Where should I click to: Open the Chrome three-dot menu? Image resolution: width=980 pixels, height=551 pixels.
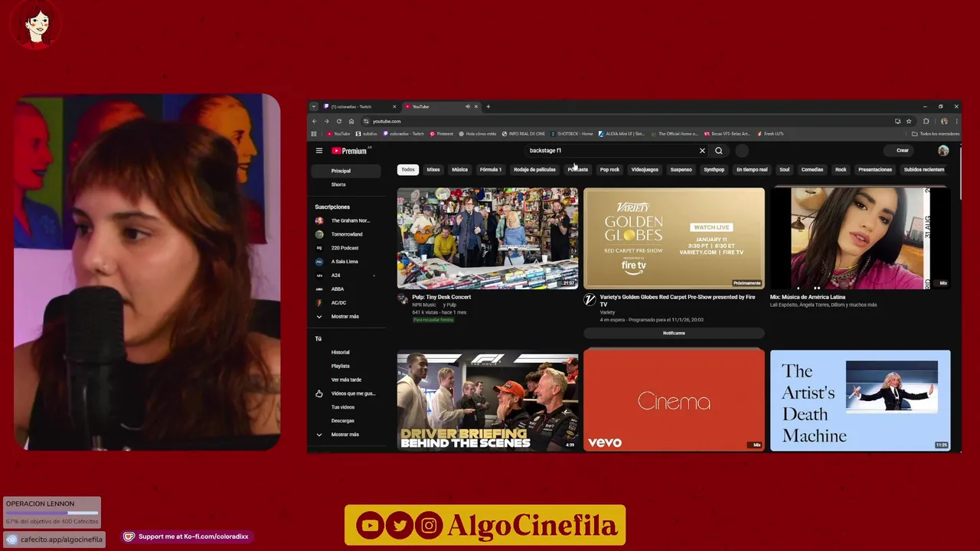pyautogui.click(x=955, y=121)
